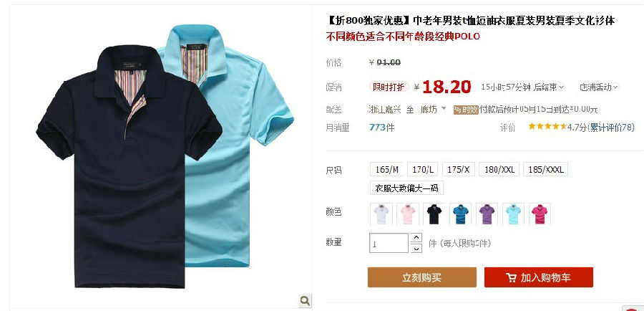Expand the 店铺活动 dropdown arrow
This screenshot has height=311, width=644.
click(x=615, y=87)
